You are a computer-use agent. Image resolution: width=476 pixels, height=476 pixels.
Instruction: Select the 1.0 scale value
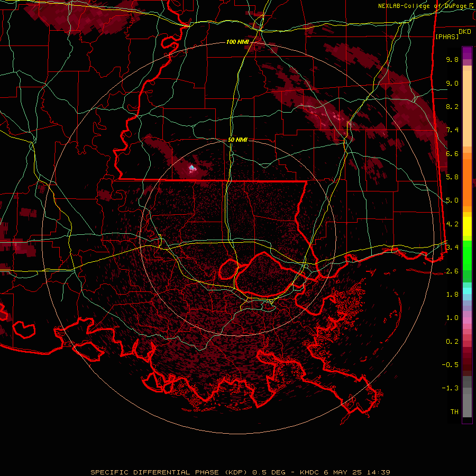point(452,318)
